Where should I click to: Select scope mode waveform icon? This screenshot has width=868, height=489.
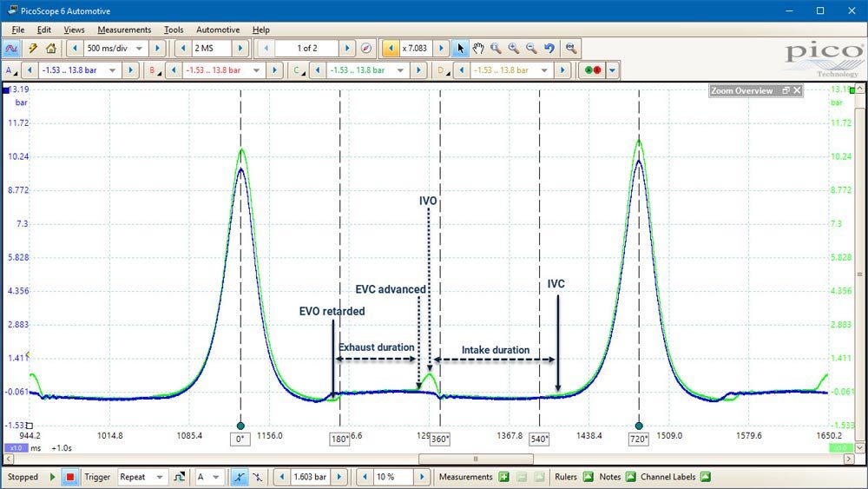11,49
